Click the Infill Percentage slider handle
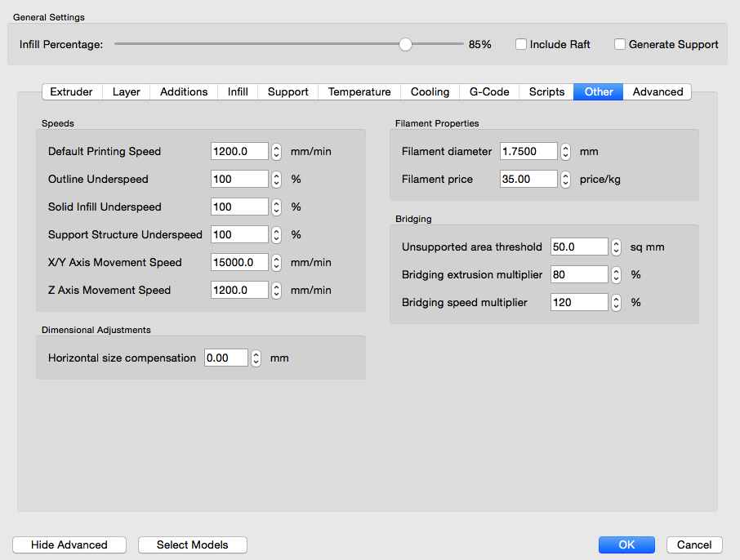Image resolution: width=740 pixels, height=560 pixels. (x=405, y=45)
